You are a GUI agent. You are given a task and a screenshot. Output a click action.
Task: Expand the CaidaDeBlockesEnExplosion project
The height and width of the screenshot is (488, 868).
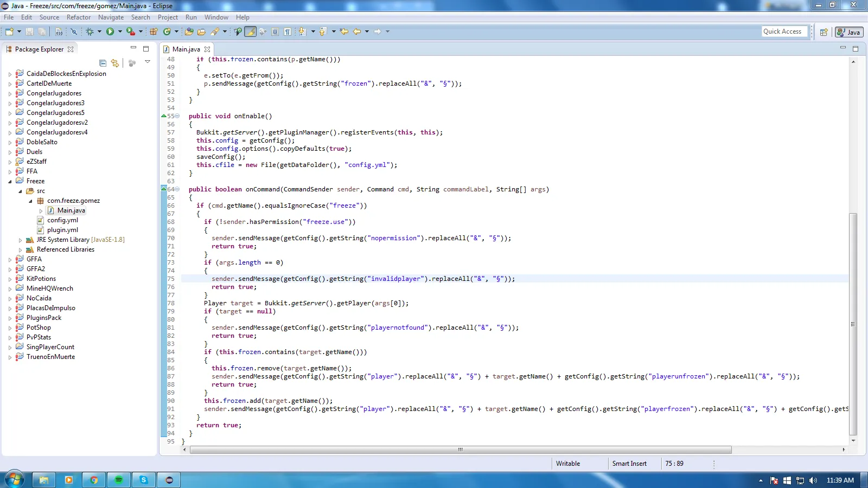click(10, 74)
